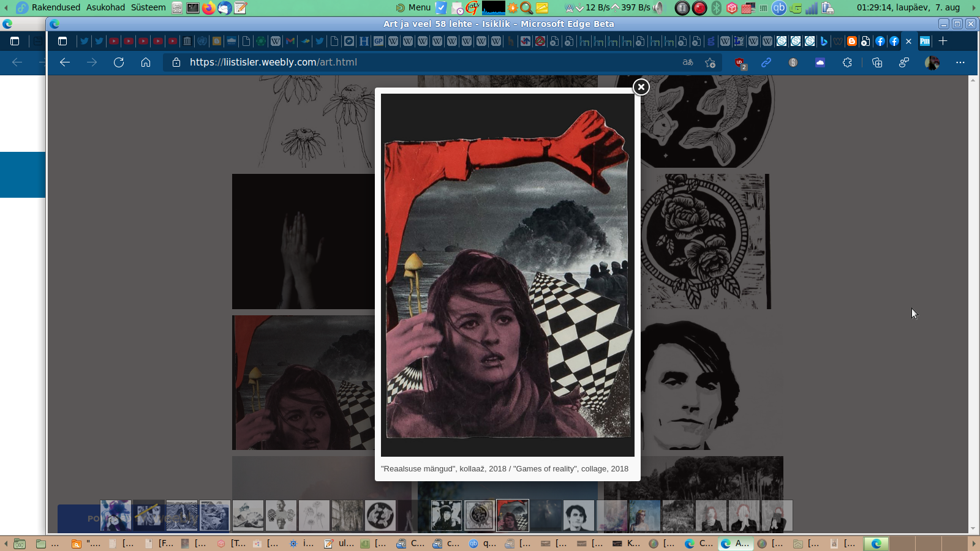Open the black rose linocut image
Image resolution: width=980 pixels, height=551 pixels.
704,241
